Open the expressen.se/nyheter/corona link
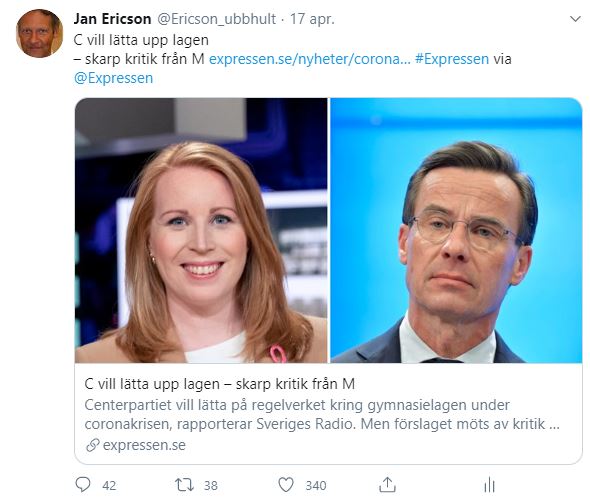This screenshot has width=590, height=499. tap(309, 59)
